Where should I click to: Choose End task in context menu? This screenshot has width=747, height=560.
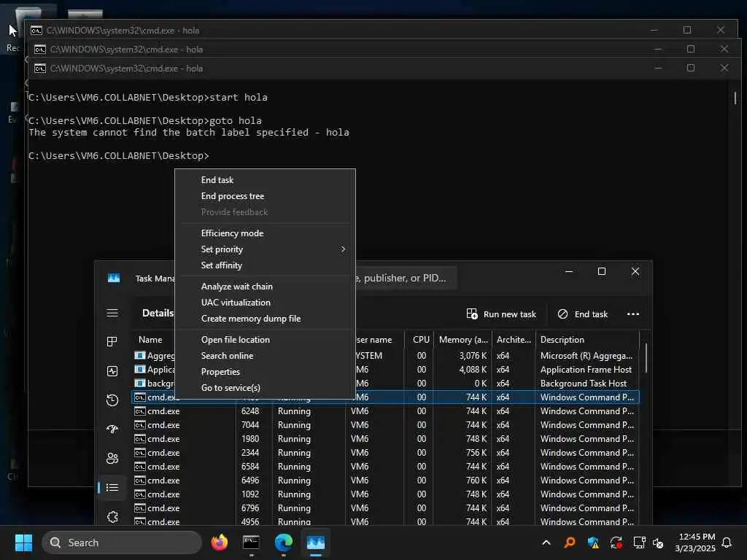coord(217,180)
